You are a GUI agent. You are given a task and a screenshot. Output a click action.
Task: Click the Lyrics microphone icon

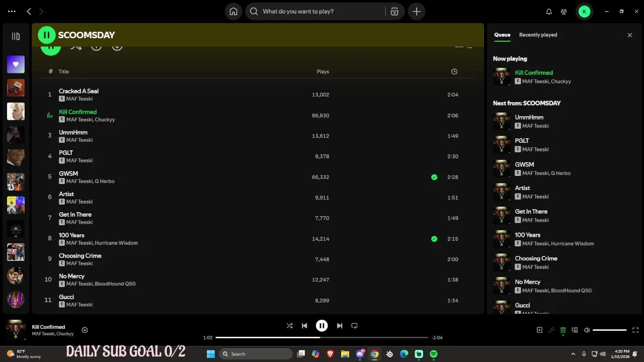click(551, 330)
